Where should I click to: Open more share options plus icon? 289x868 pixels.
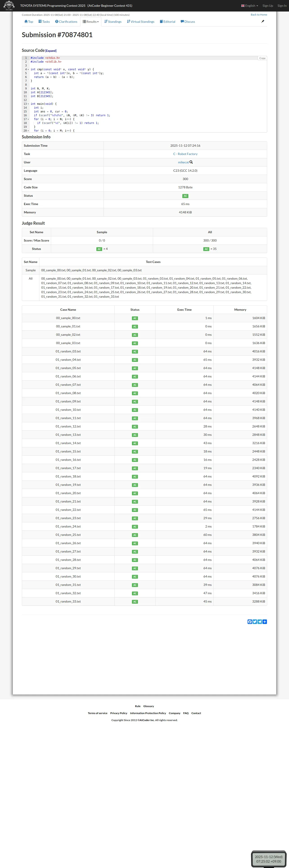(x=265, y=622)
